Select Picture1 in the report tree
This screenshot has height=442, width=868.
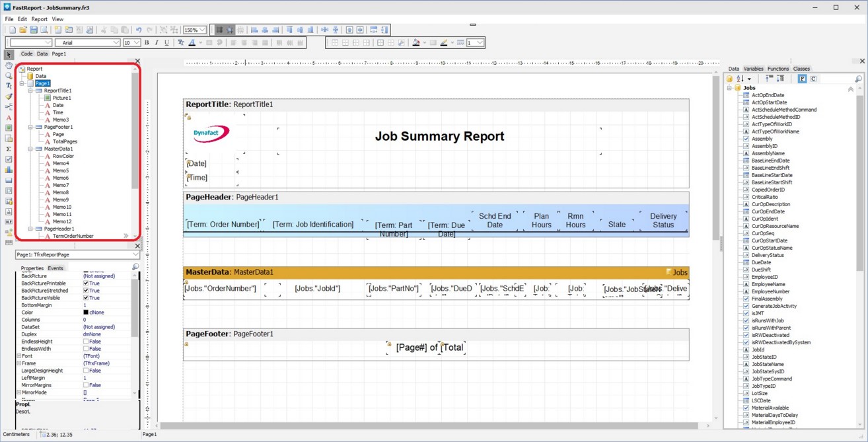point(61,98)
